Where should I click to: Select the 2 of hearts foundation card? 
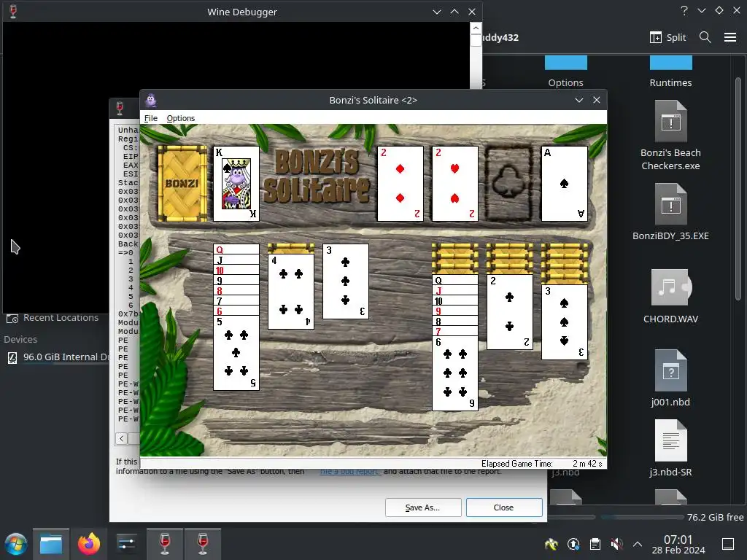pyautogui.click(x=455, y=184)
